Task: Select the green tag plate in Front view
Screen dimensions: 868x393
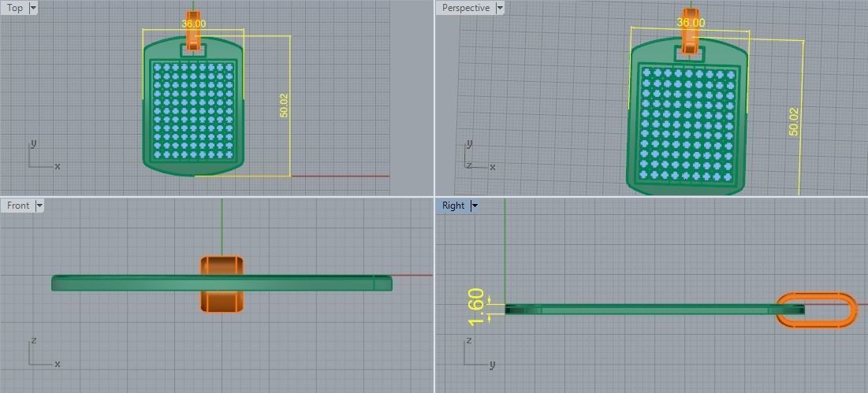Action: pos(222,283)
